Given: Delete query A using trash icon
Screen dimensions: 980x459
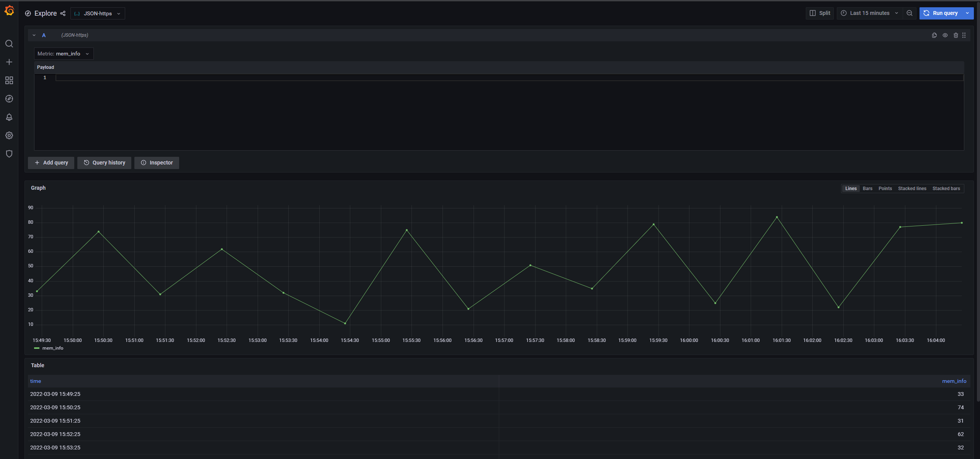Looking at the screenshot, I should [x=955, y=35].
